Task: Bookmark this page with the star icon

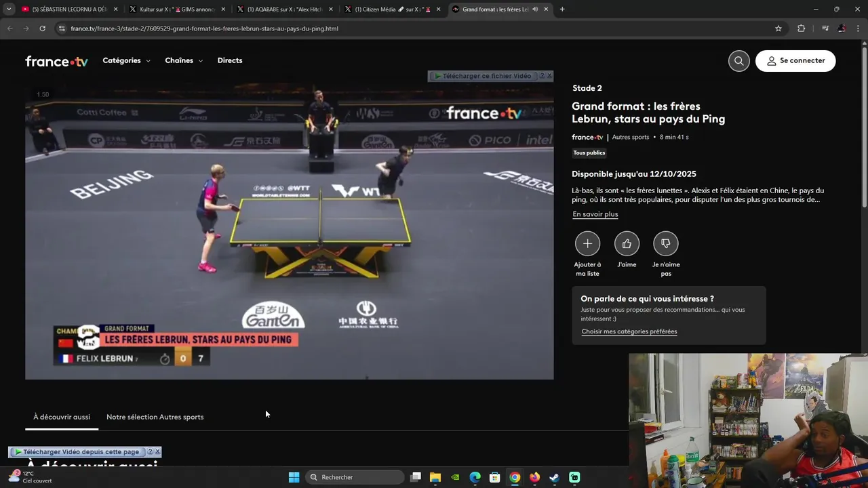Action: coord(778,28)
